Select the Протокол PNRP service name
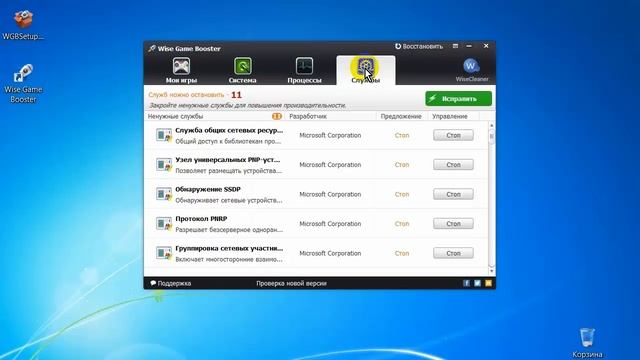 201,219
